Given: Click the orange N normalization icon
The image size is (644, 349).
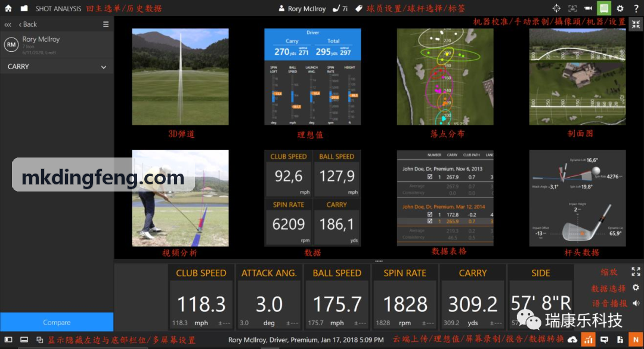Looking at the screenshot, I should click(x=636, y=340).
